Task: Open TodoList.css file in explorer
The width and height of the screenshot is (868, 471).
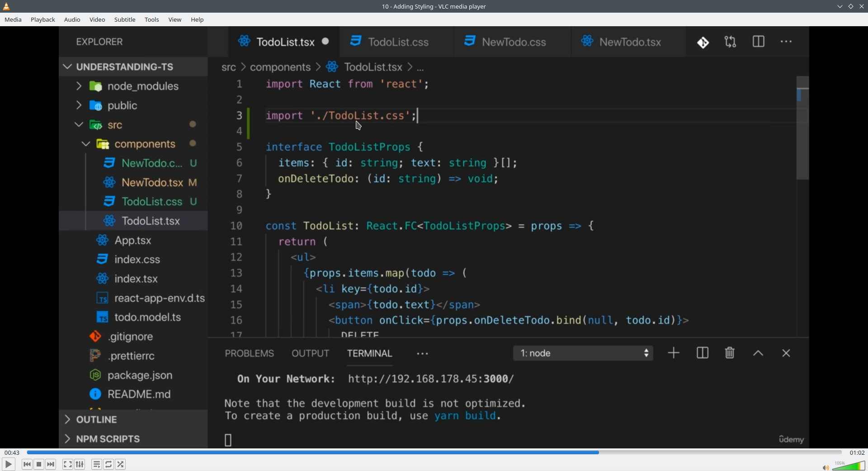Action: [133, 202]
